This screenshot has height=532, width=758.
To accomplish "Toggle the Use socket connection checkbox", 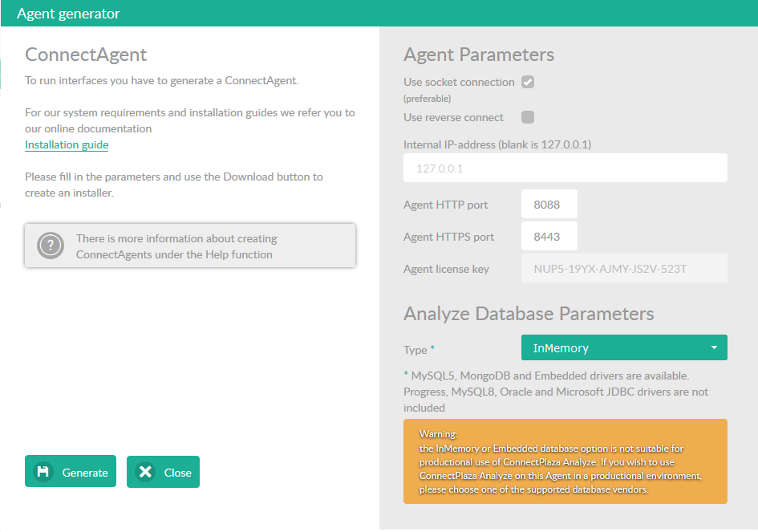I will (528, 82).
